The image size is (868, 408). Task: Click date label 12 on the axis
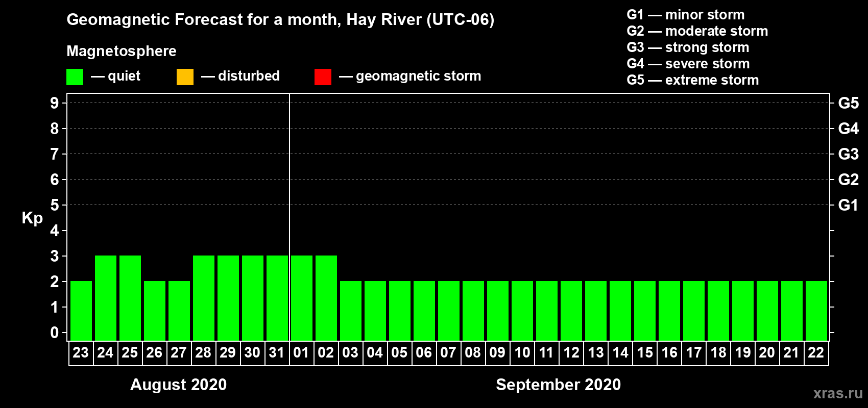571,352
